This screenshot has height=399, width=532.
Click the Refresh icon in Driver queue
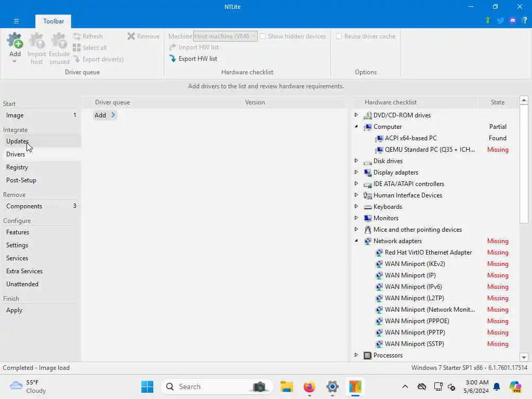click(x=77, y=36)
